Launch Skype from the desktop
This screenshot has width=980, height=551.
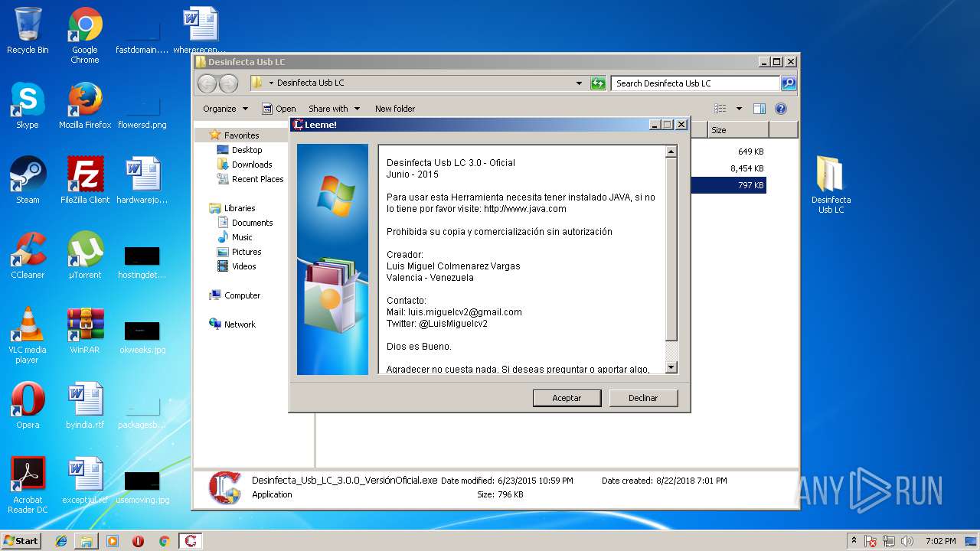28,106
